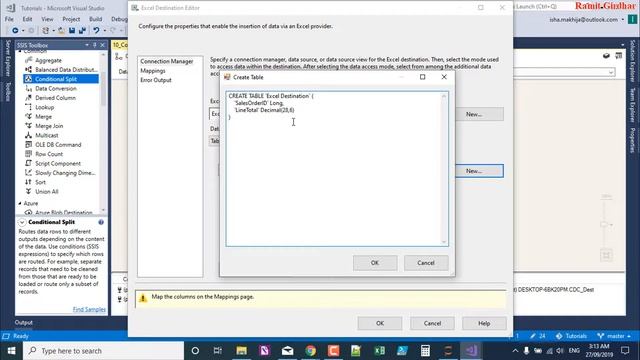
Task: Open Google Chrome from the taskbar
Action: pyautogui.click(x=311, y=351)
